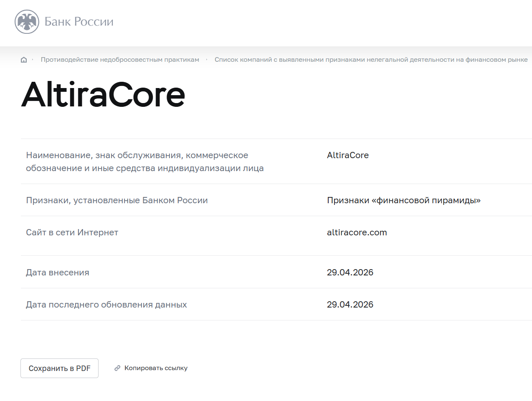The width and height of the screenshot is (532, 401).
Task: Go to home via breadcrumb house icon
Action: (x=24, y=60)
